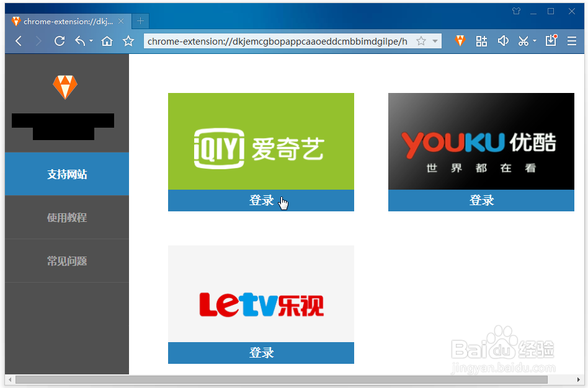Open the apps grid icon in the toolbar
Image resolution: width=588 pixels, height=388 pixels.
(x=481, y=41)
